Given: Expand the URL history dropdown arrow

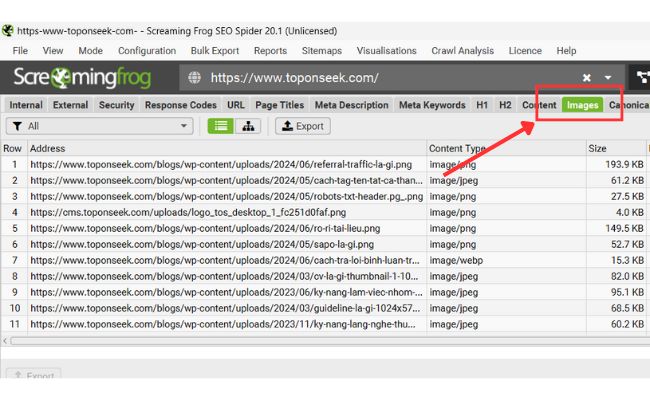Looking at the screenshot, I should (x=607, y=77).
